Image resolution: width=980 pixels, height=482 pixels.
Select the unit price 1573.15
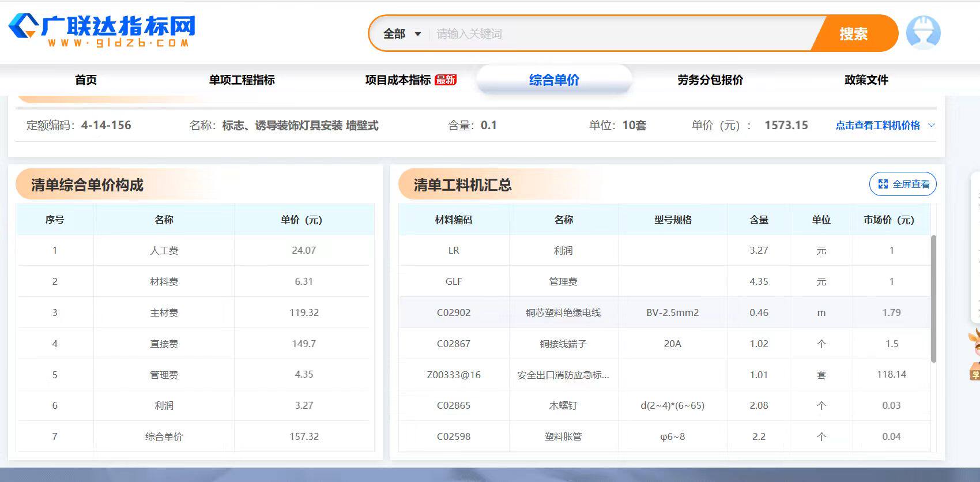pos(786,125)
